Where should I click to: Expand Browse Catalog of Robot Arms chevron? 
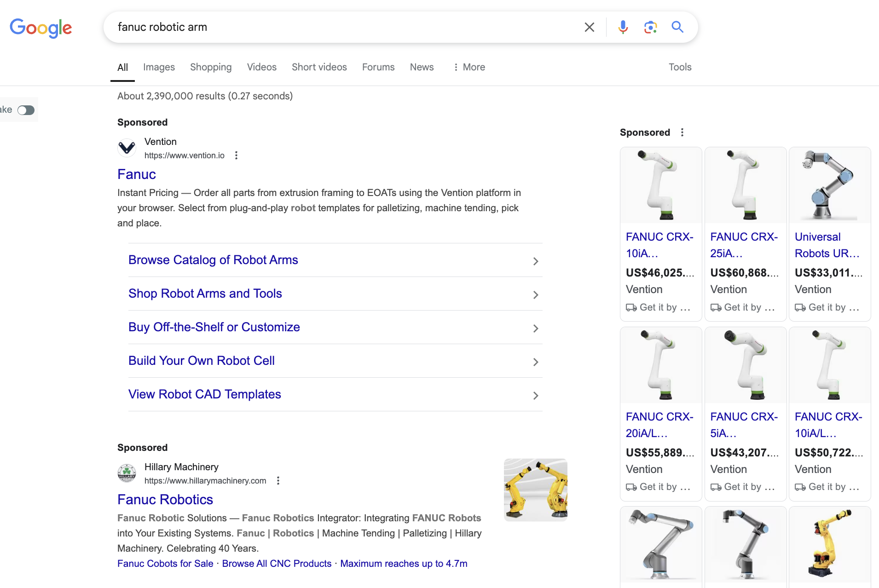[x=536, y=261]
